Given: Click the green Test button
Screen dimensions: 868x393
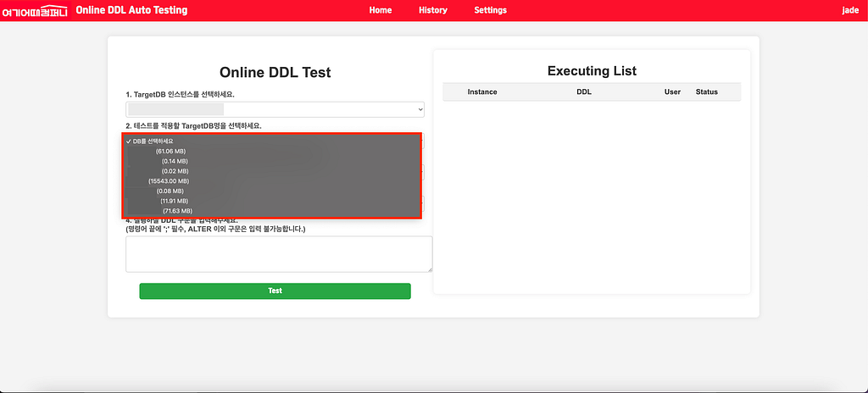Looking at the screenshot, I should [275, 291].
